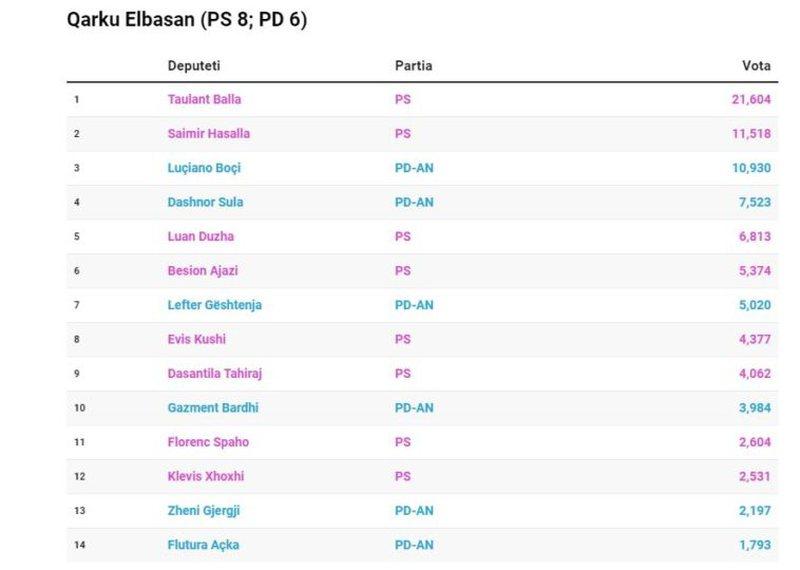Select Dasantila Tahiraj from the table
The image size is (800, 570).
[214, 373]
